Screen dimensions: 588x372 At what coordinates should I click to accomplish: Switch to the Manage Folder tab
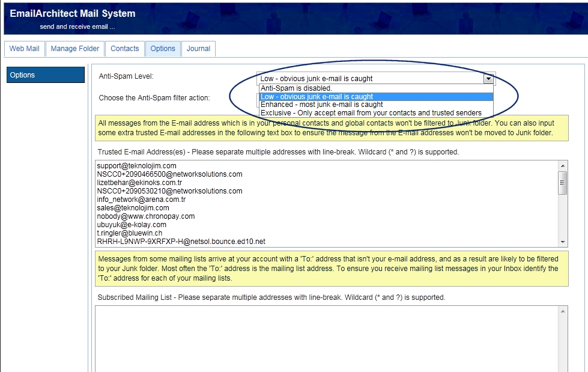click(x=75, y=49)
